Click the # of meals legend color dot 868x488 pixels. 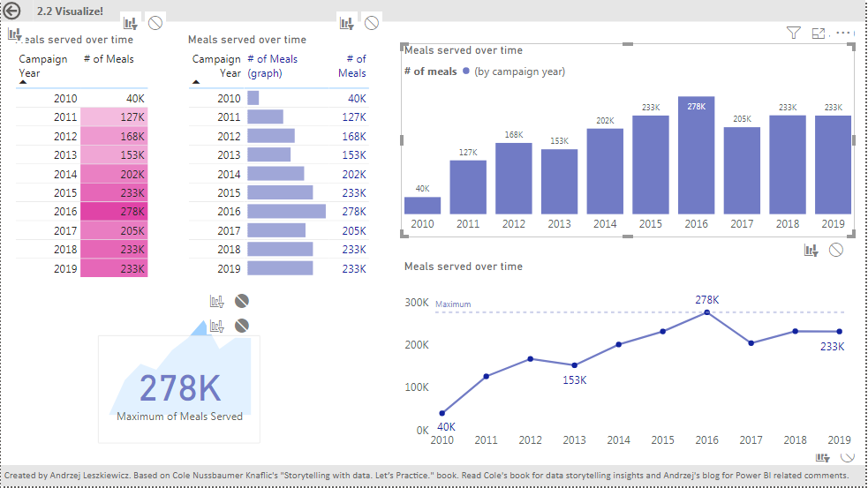click(x=465, y=71)
